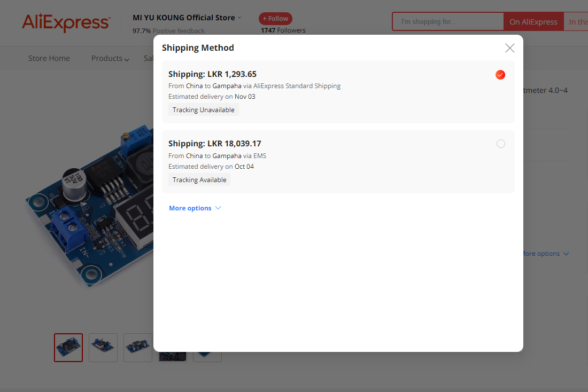Expand More options in shipping dialog
Screen dimensions: 588x392
click(x=195, y=208)
